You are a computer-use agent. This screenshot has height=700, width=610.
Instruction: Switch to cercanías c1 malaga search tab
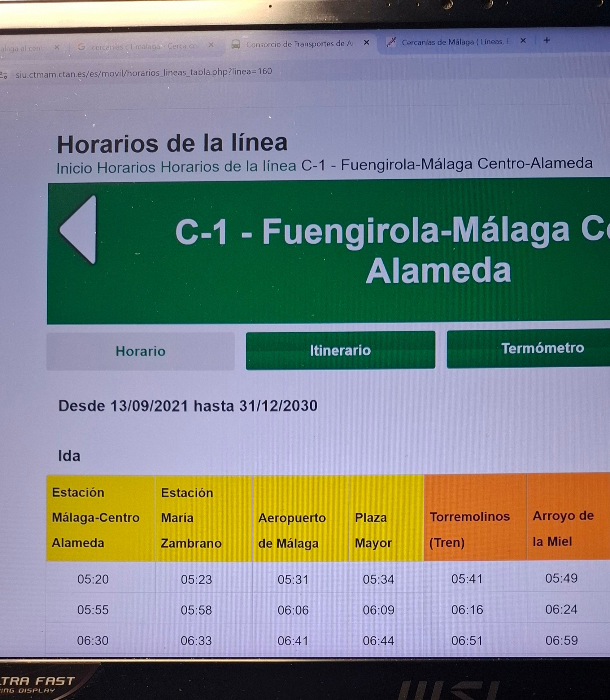[x=144, y=46]
